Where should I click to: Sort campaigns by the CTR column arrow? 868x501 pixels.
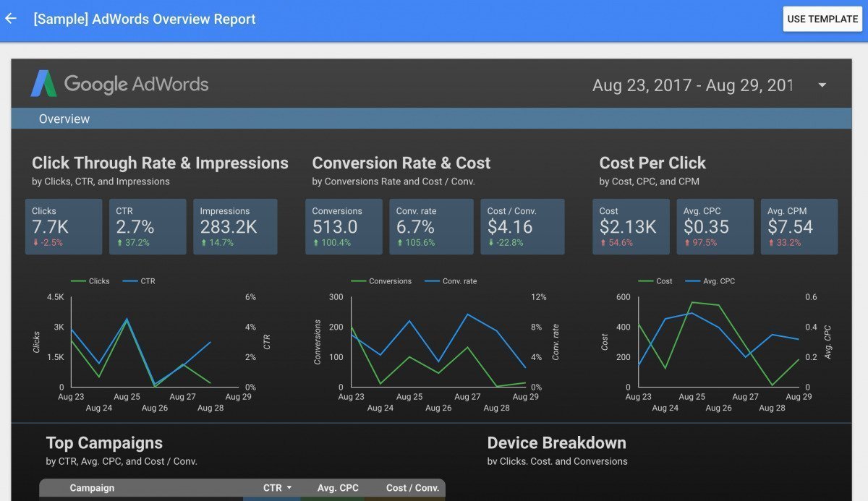[x=289, y=488]
